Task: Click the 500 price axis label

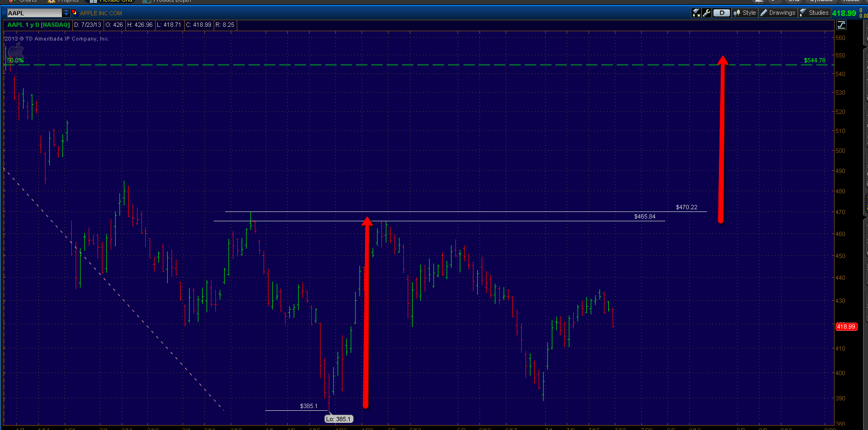Action: tap(840, 151)
